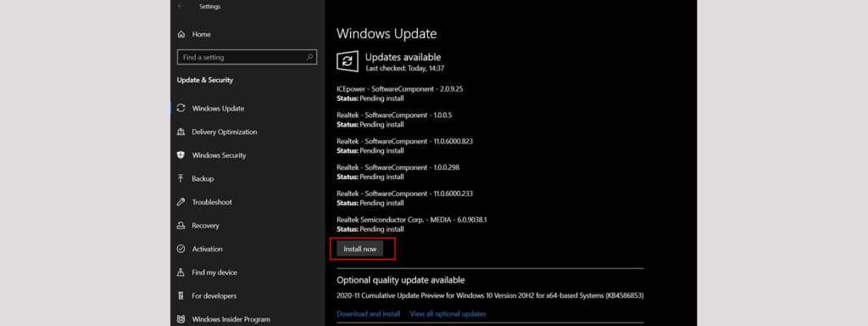Click the Troubleshoot wrench icon
Viewport: 868px width, 326px height.
[181, 202]
